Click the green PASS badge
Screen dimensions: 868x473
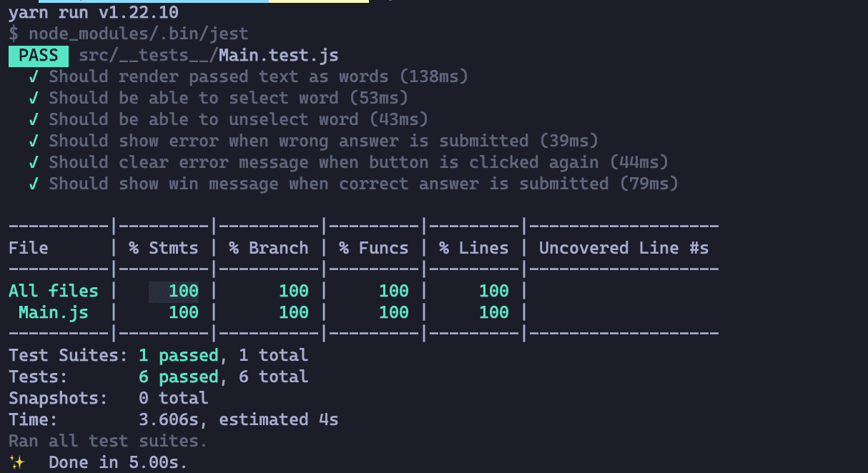39,56
